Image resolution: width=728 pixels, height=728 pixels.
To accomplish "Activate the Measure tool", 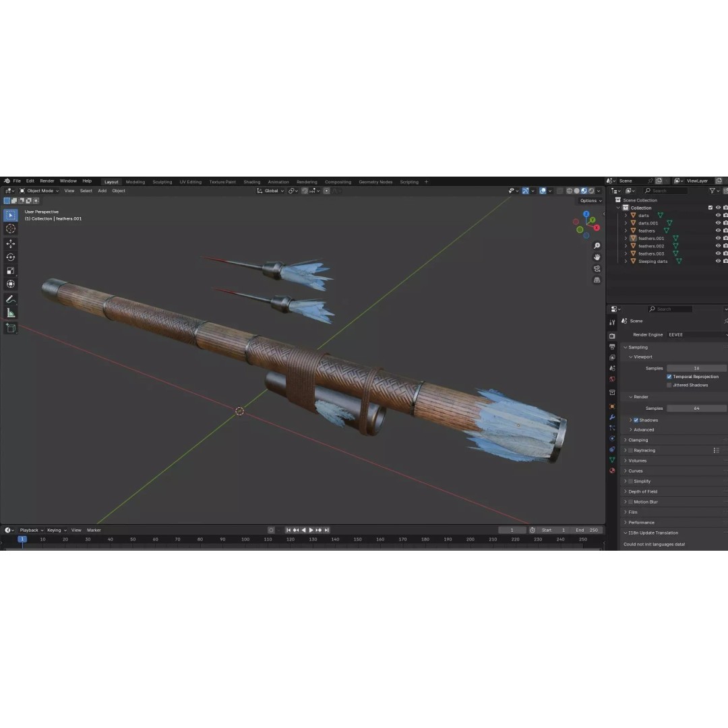I will (x=11, y=313).
